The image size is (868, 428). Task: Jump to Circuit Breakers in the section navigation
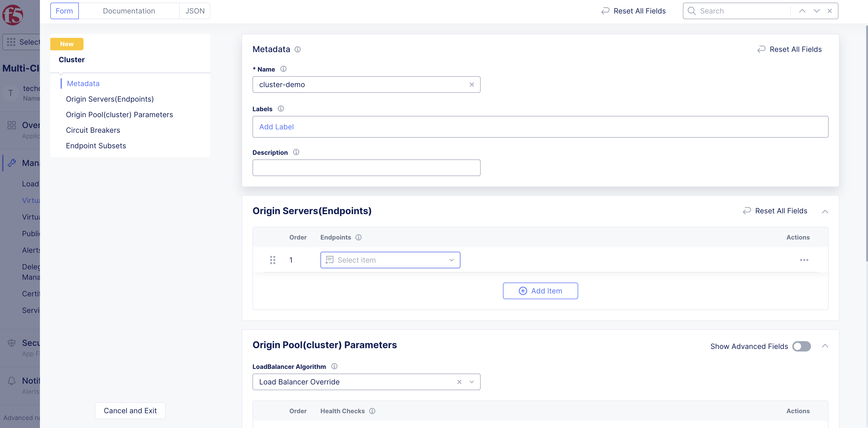click(x=93, y=130)
